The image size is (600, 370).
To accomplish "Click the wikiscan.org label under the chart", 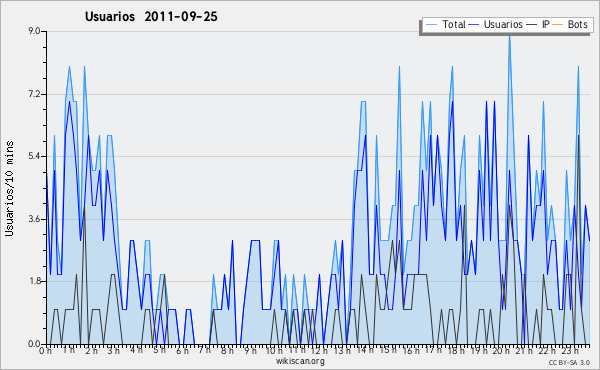I will click(300, 361).
